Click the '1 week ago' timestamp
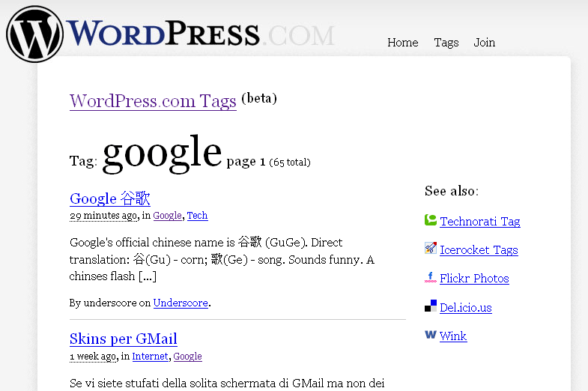Image resolution: width=588 pixels, height=391 pixels. (x=93, y=357)
